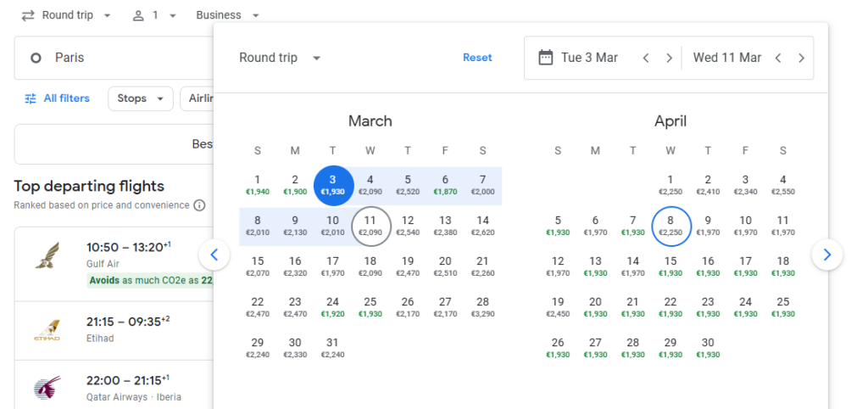Select March 29 priced €2,240
868x409 pixels.
click(258, 348)
